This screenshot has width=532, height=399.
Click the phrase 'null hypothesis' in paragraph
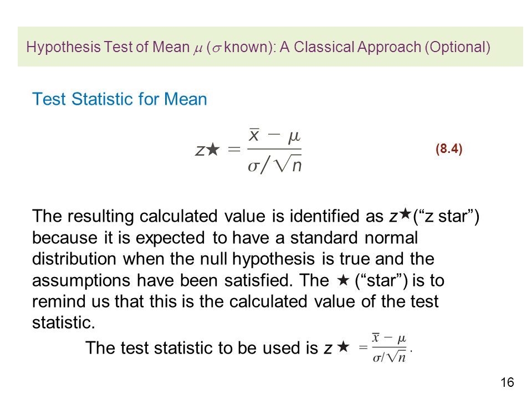257,259
